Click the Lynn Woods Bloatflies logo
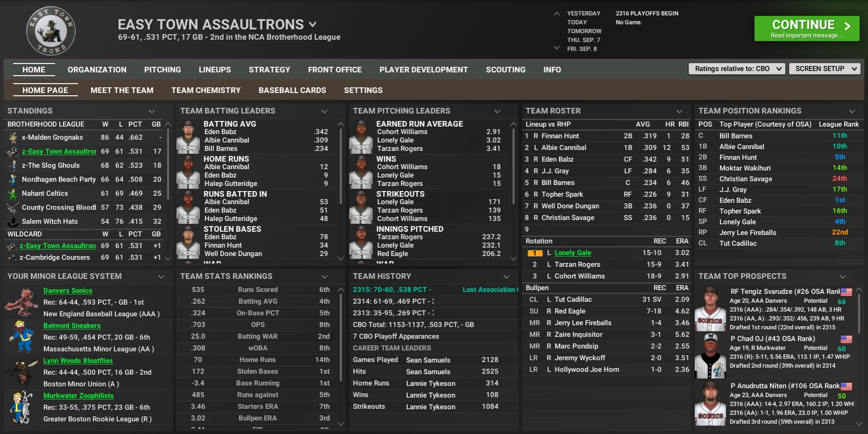This screenshot has width=868, height=434. [x=21, y=372]
